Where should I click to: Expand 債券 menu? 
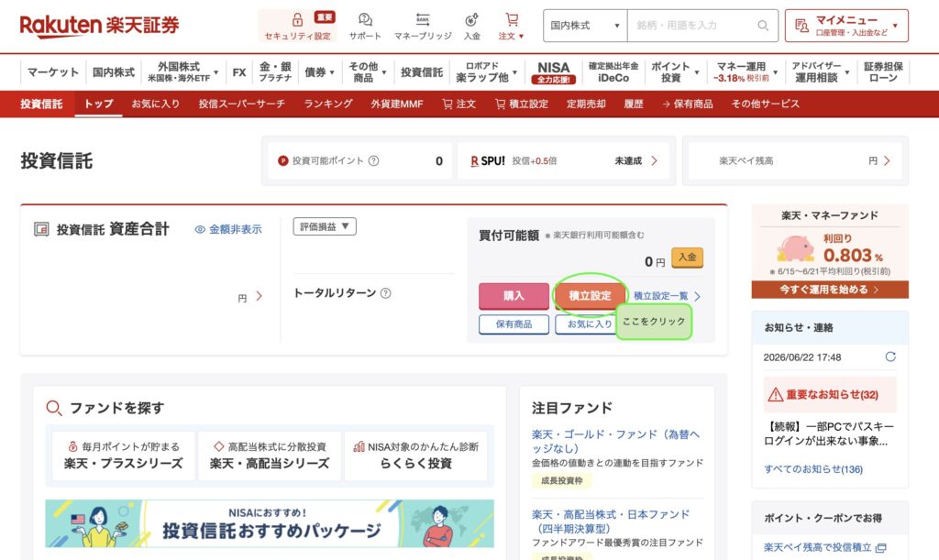point(319,71)
